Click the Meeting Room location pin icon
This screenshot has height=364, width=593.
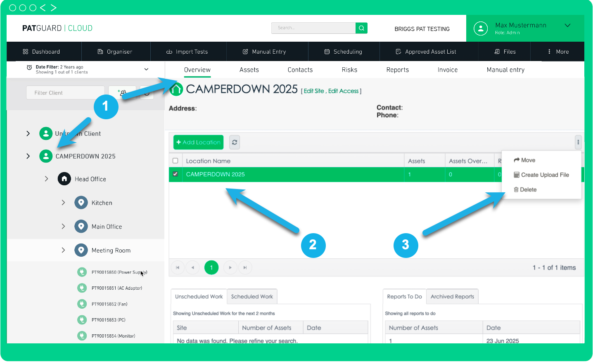point(81,250)
